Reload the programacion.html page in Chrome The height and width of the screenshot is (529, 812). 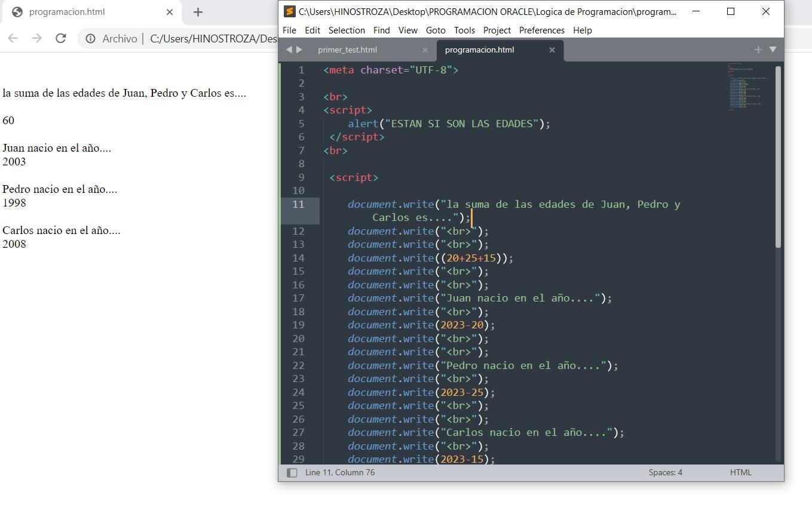[x=60, y=38]
